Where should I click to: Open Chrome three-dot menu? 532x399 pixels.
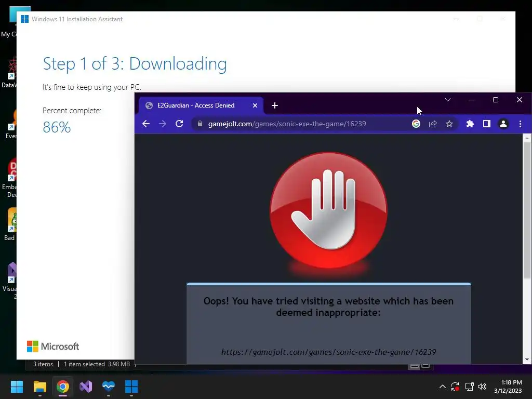(520, 124)
